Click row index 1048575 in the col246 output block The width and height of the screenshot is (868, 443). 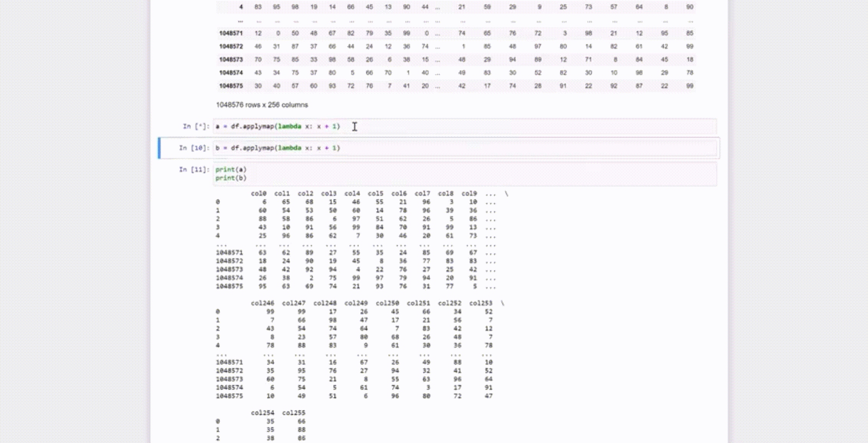click(229, 396)
